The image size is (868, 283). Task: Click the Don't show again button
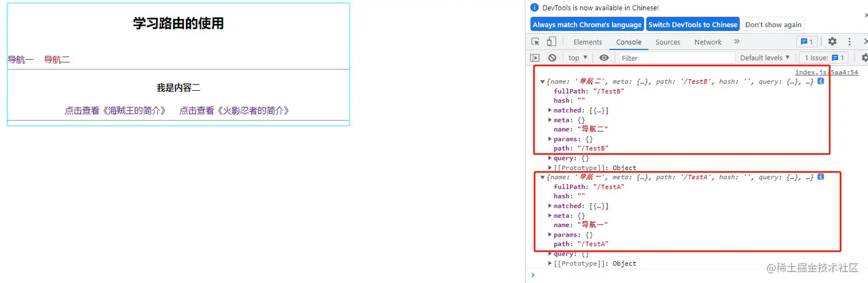[773, 25]
